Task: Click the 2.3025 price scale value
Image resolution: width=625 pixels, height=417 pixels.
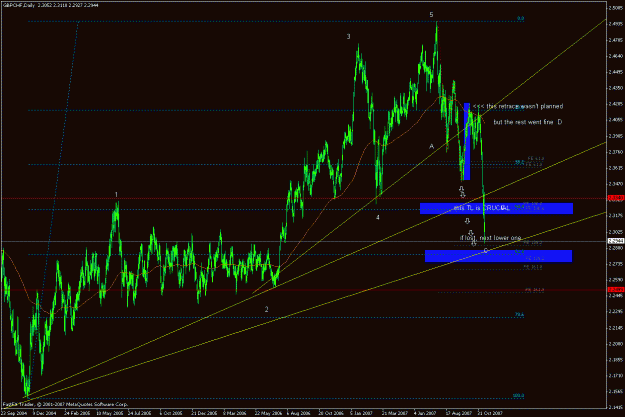Action: 616,232
